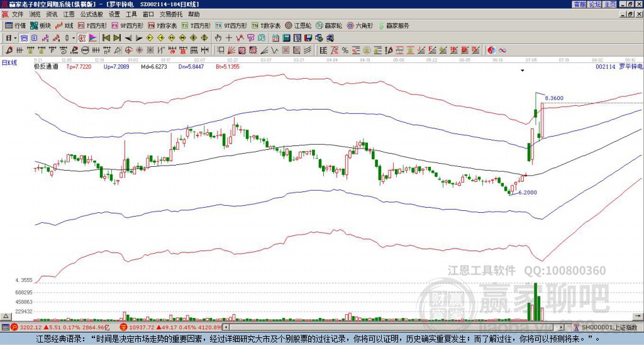Click the yin-yang symbol icon
This screenshot has height=345, width=644.
[x=491, y=50]
